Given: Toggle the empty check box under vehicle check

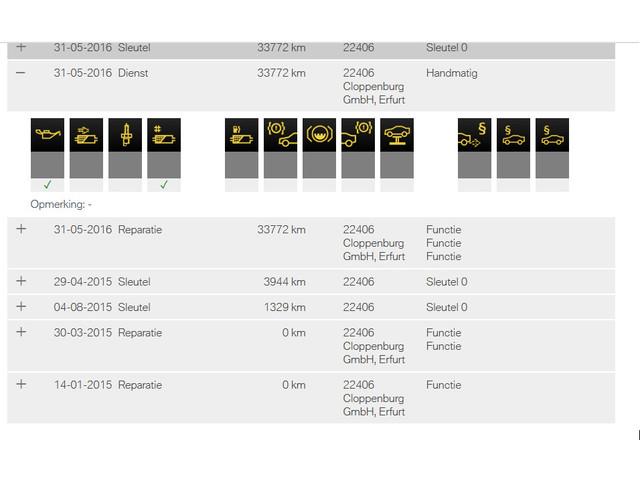Looking at the screenshot, I should click(x=397, y=185).
